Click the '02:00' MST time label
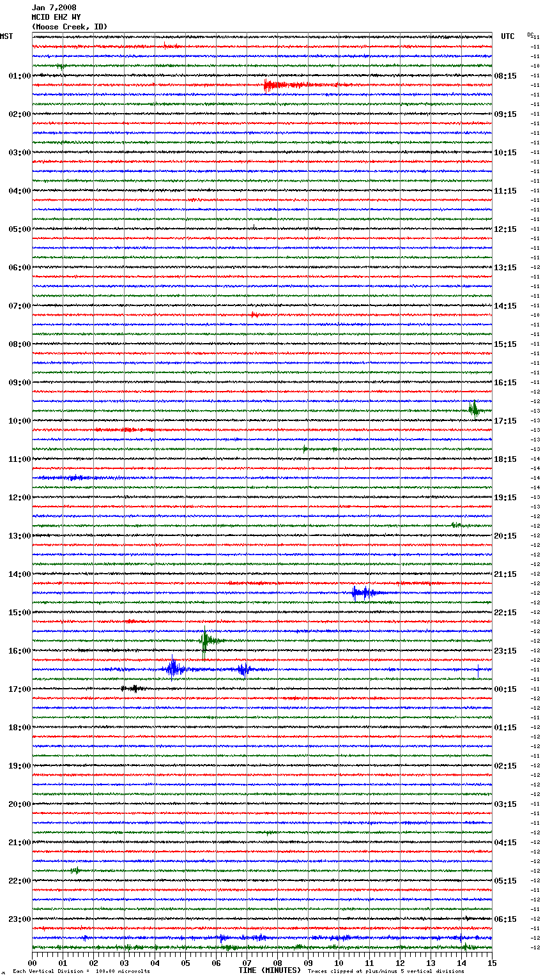This screenshot has width=543, height=980. (x=20, y=114)
